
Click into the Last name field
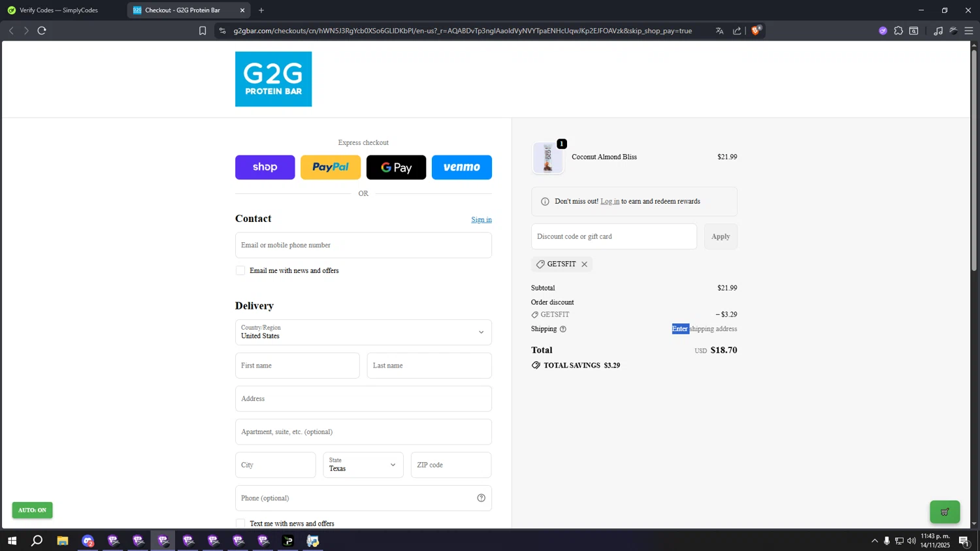click(x=429, y=366)
